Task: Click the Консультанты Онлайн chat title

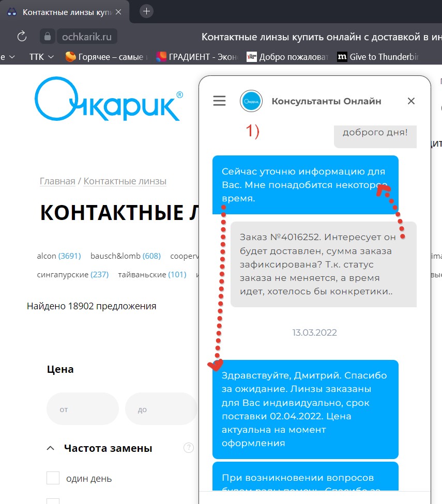Action: point(327,101)
